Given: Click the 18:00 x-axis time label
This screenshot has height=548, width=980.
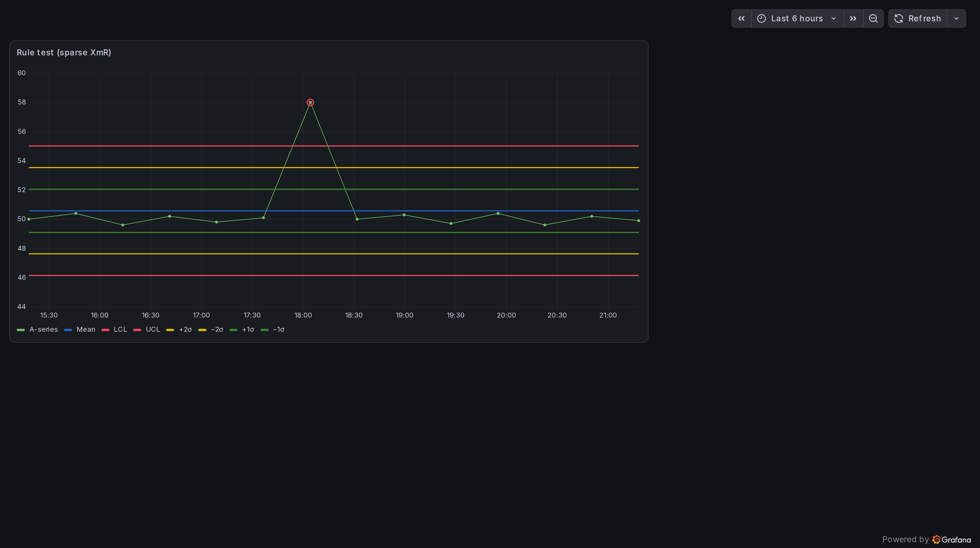Looking at the screenshot, I should coord(303,315).
